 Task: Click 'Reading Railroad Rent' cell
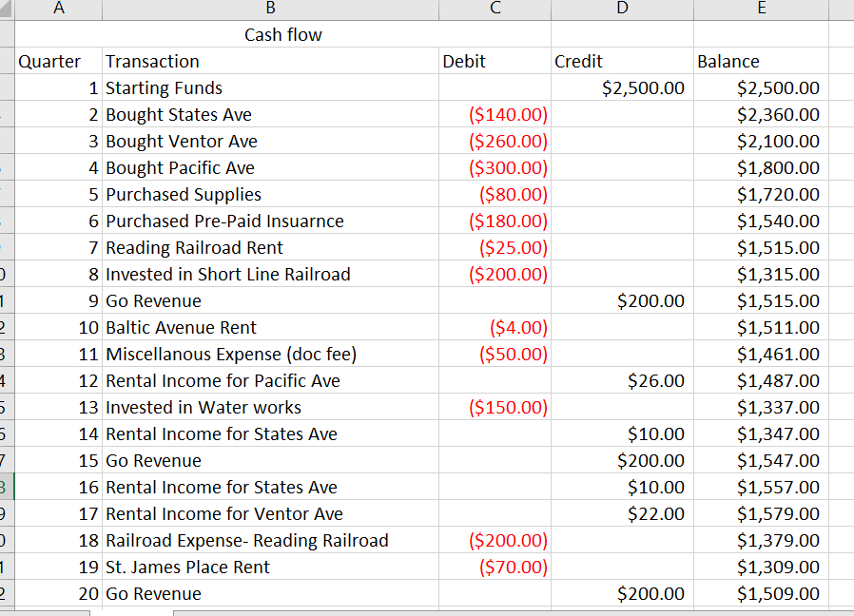270,247
